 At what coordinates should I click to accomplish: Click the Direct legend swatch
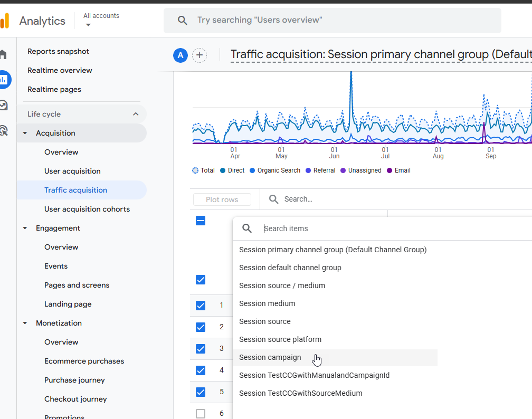223,170
